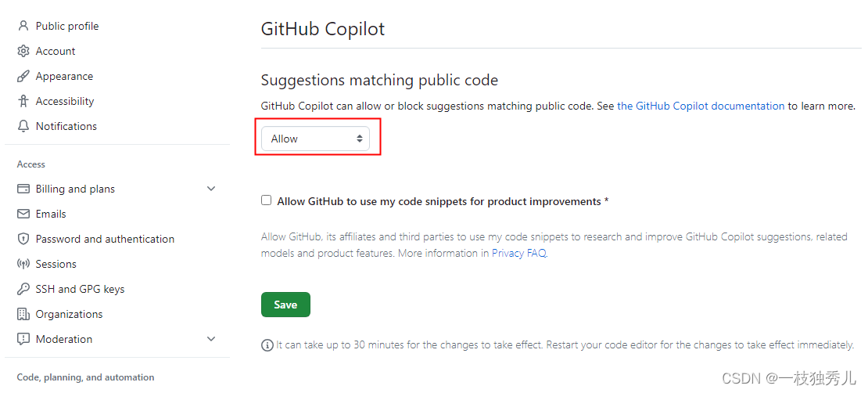Click the Appearance paintbrush icon
This screenshot has height=393, width=868.
(23, 76)
